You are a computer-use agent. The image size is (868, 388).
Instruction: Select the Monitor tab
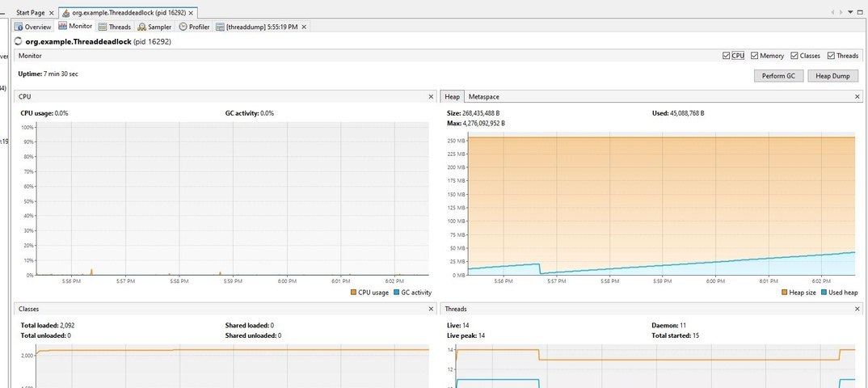click(75, 26)
